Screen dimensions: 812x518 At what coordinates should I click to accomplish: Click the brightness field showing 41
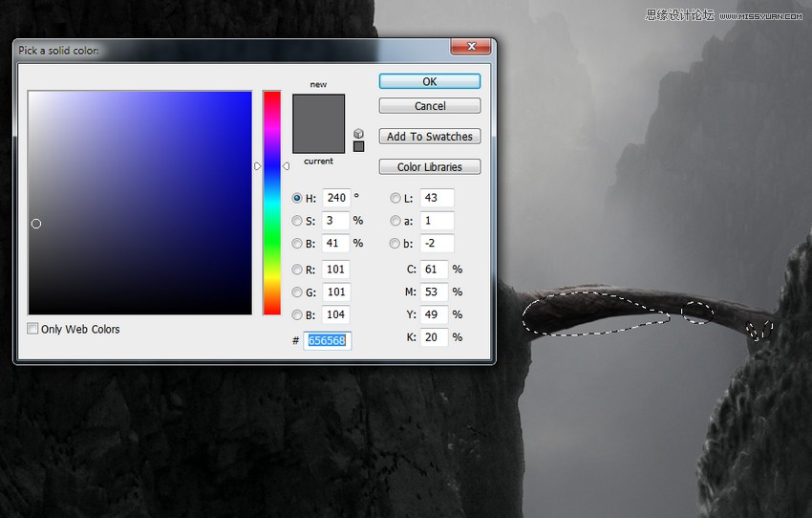tap(336, 244)
